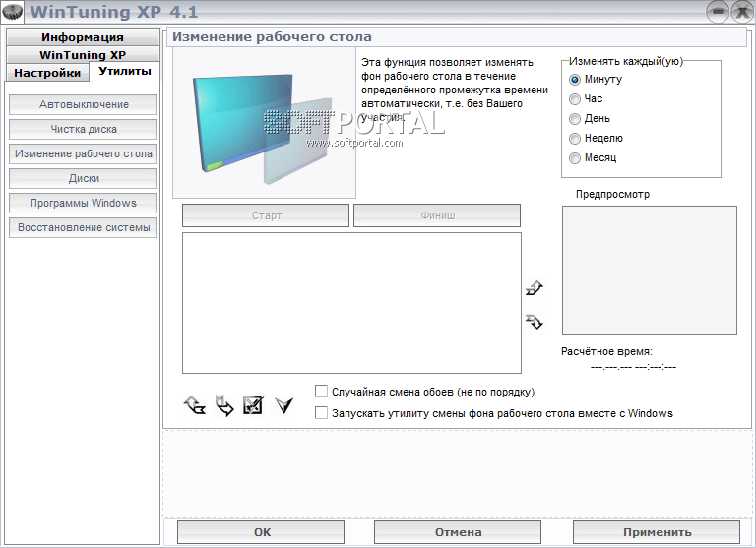
Task: Open the Автовыключение utility
Action: (83, 104)
